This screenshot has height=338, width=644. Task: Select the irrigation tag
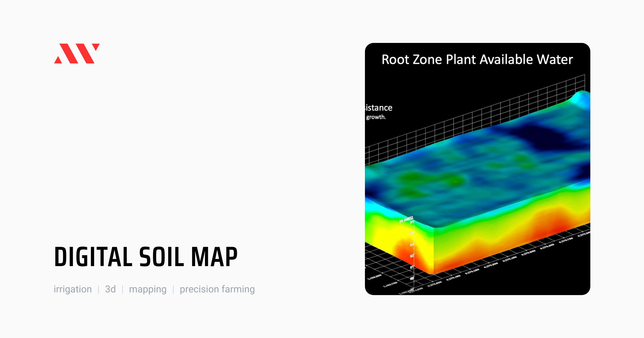click(x=73, y=289)
